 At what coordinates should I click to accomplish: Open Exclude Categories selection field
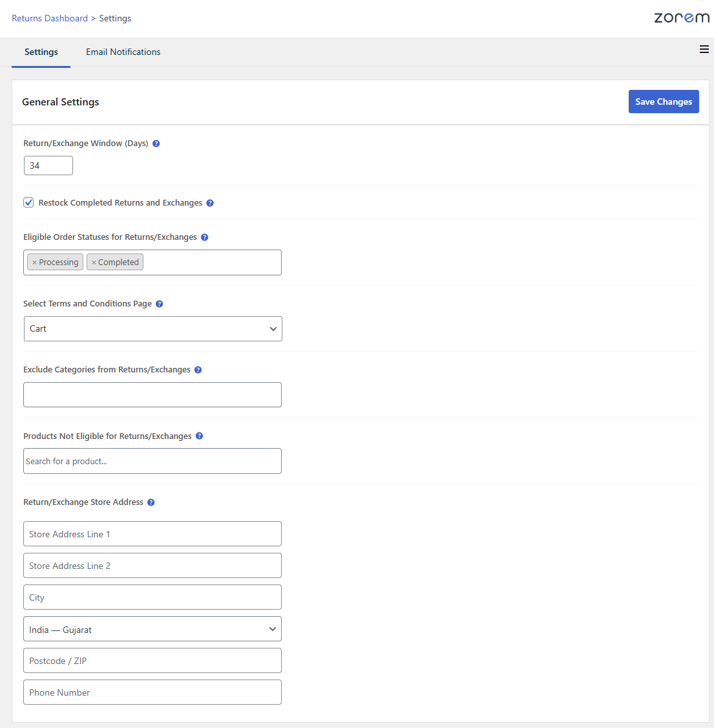coord(152,394)
